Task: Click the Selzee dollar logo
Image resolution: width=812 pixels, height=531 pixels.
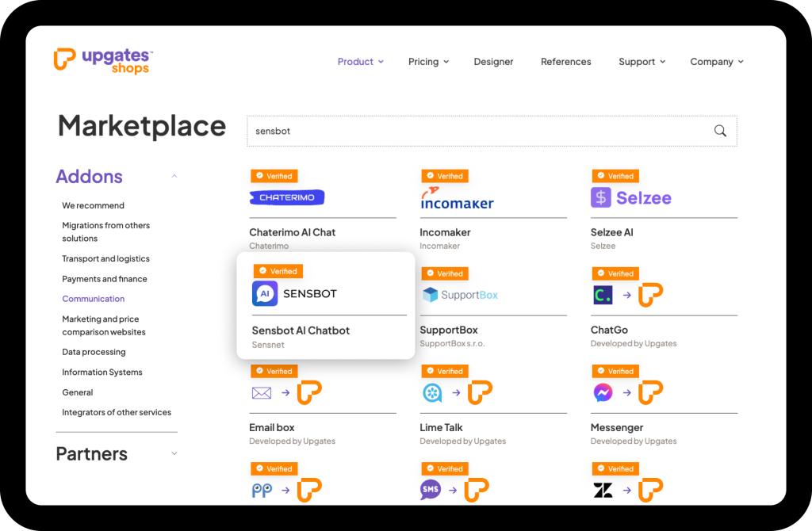Action: 601,197
